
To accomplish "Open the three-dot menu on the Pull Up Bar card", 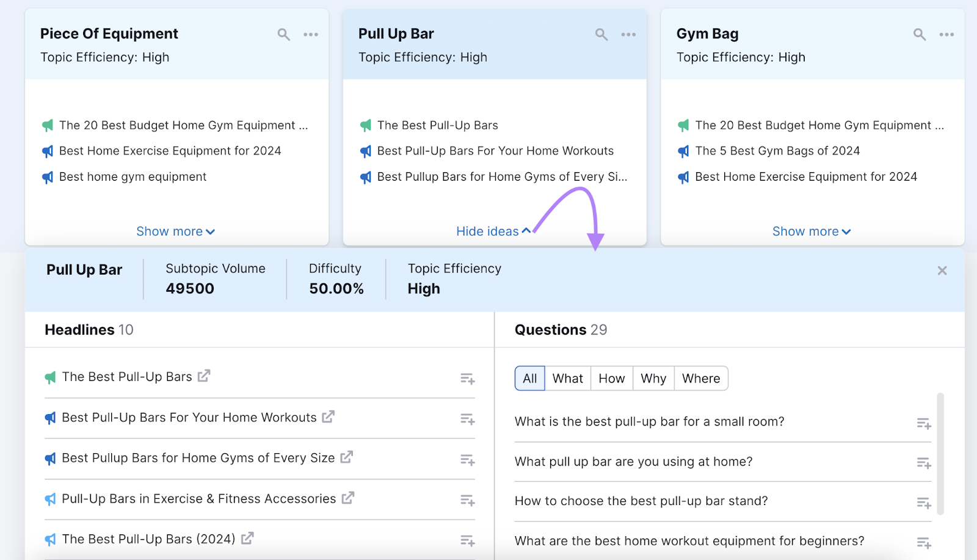I will click(628, 34).
